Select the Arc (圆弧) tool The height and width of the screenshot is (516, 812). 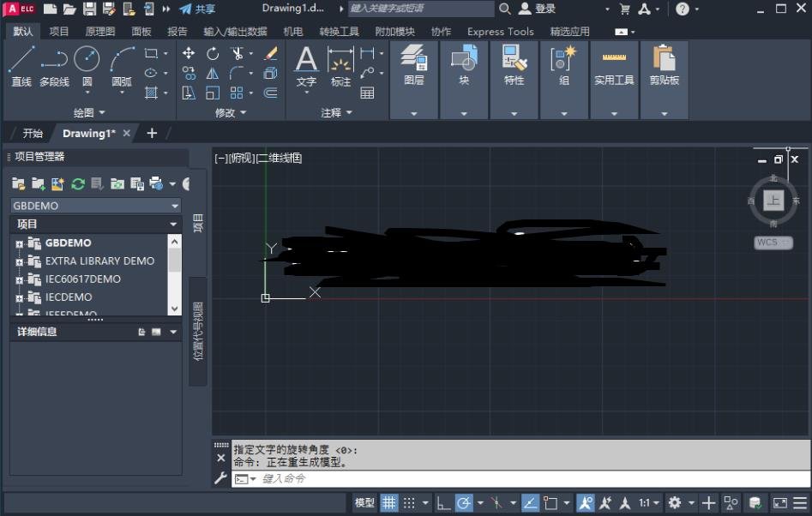(x=122, y=66)
